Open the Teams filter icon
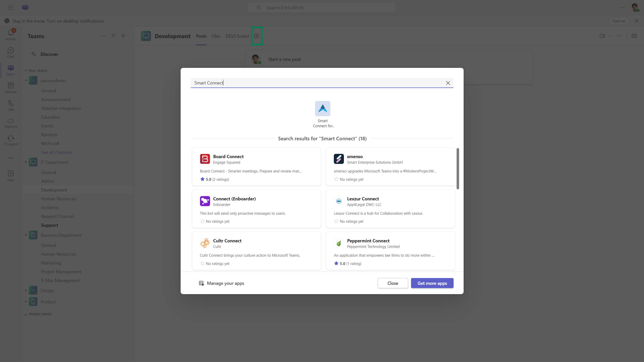Screen dimensions: 644x362 coord(113,36)
